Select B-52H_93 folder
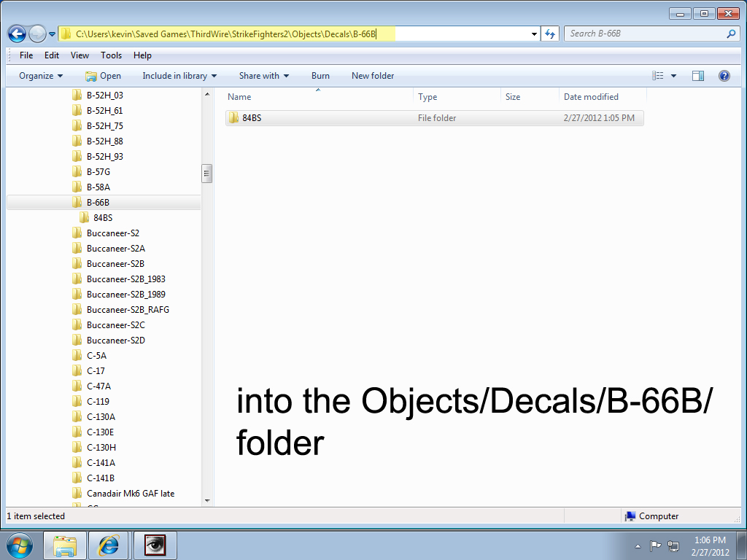 pos(105,156)
